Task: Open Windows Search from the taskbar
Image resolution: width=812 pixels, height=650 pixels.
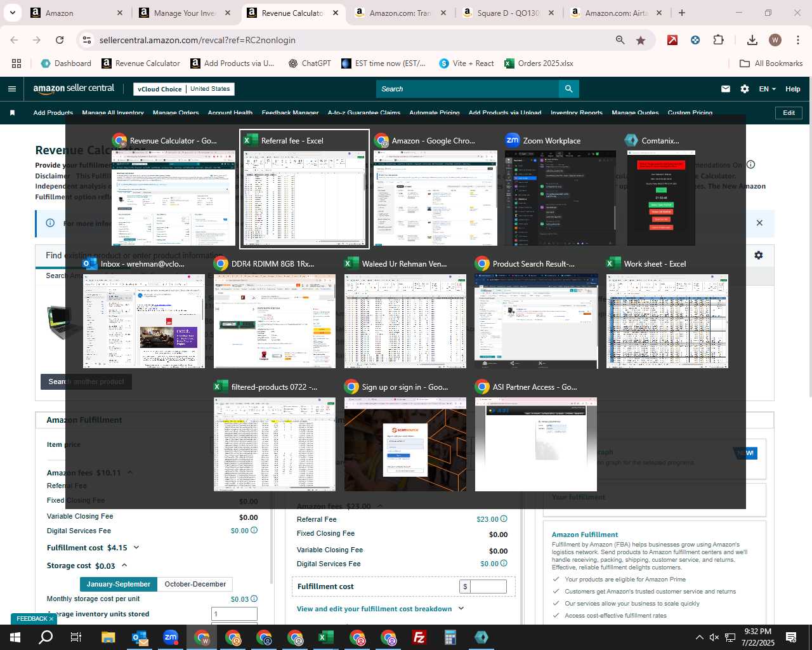Action: coord(46,637)
